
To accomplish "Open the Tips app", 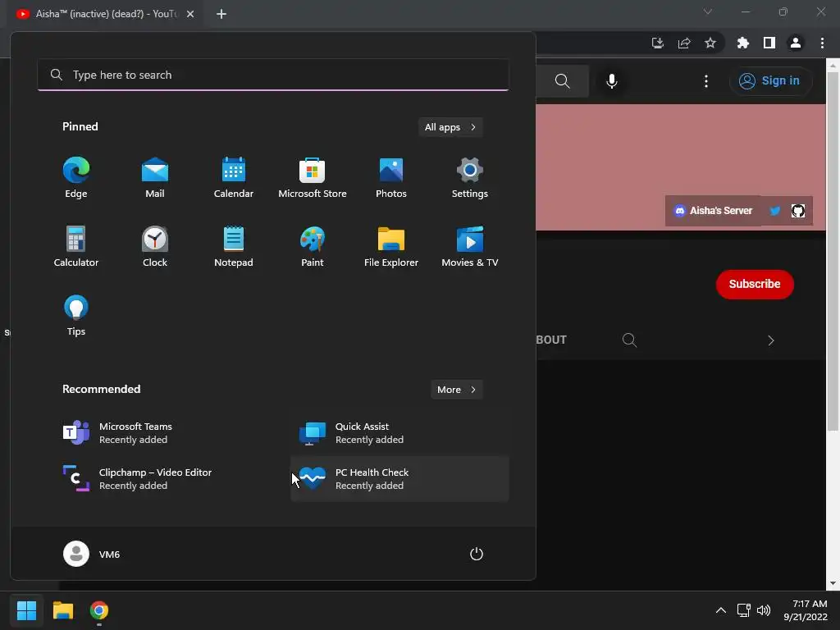I will [76, 316].
